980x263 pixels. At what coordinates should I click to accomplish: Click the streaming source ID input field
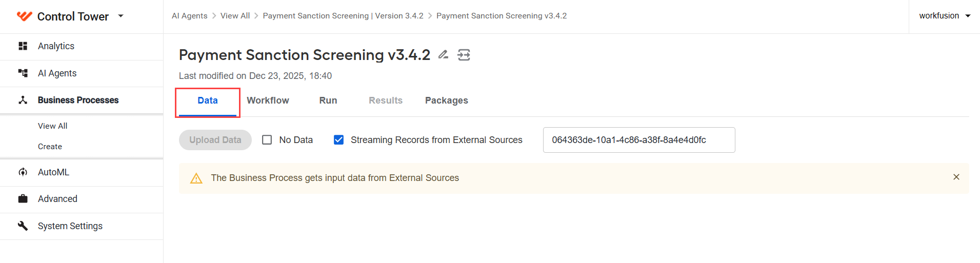639,140
